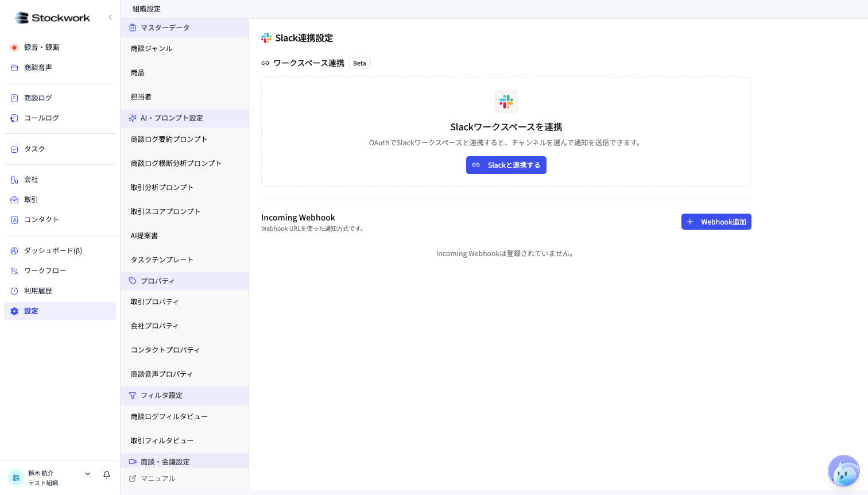Click the フィルタ設定 section header
The height and width of the screenshot is (495, 868).
click(x=184, y=396)
